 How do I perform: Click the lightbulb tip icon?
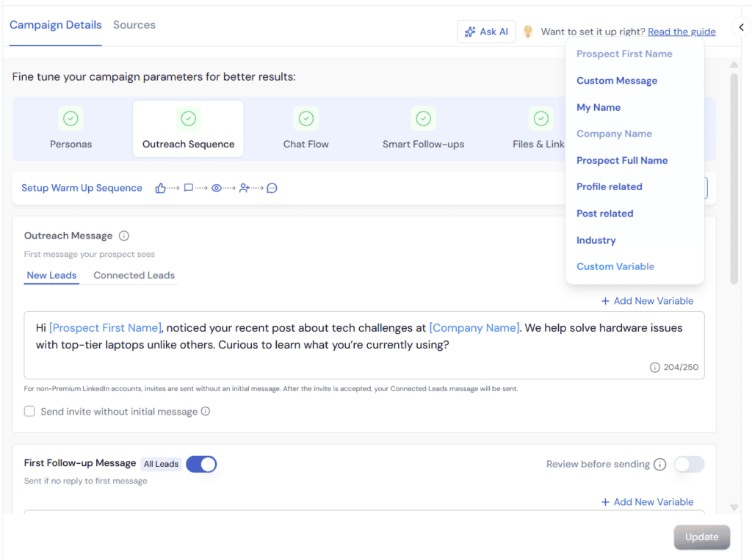528,32
